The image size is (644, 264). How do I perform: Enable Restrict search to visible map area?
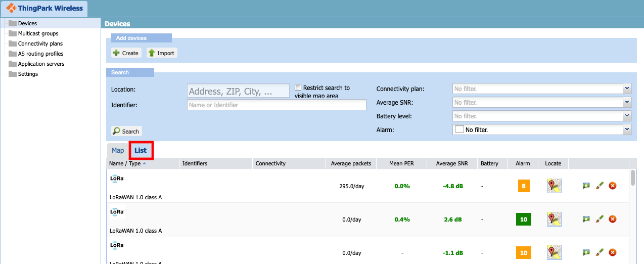click(x=298, y=87)
